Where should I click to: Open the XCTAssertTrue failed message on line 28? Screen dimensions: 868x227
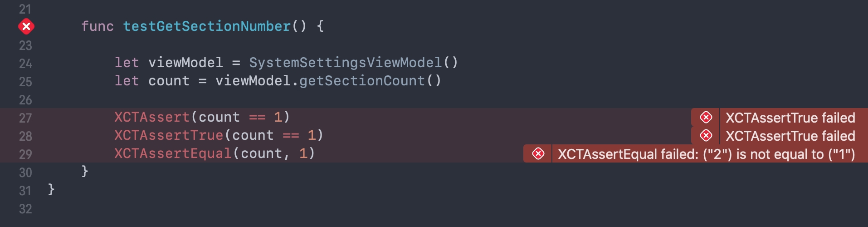coord(790,136)
